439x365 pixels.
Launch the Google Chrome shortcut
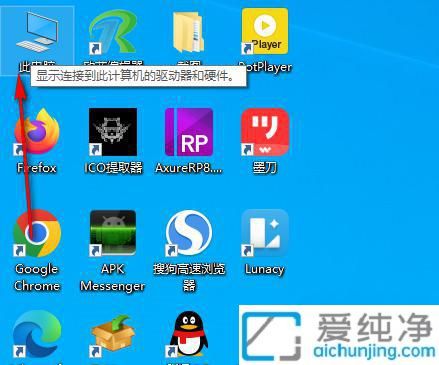click(37, 233)
